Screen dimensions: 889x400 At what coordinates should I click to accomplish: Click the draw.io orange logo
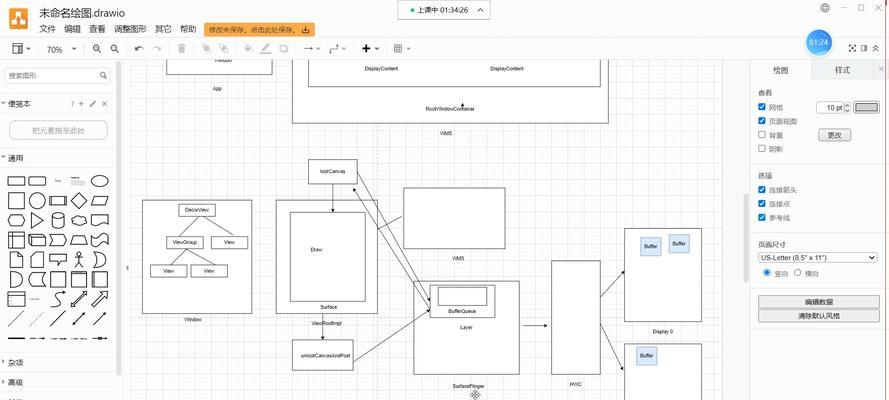click(18, 19)
